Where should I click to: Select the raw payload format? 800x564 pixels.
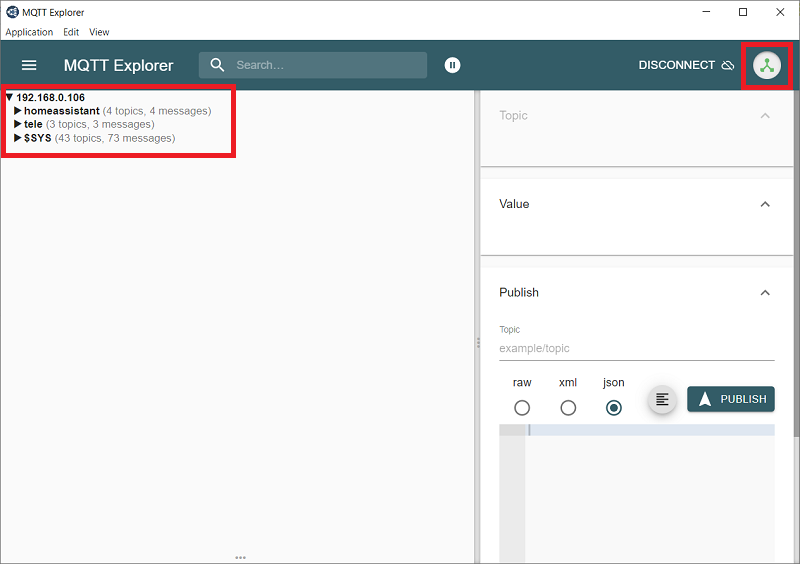pos(522,407)
